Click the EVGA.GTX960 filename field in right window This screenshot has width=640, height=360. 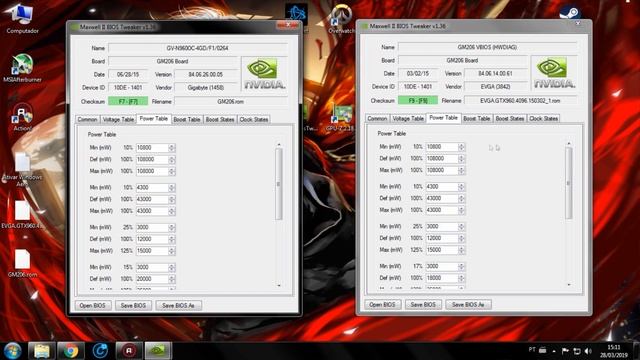pyautogui.click(x=520, y=101)
